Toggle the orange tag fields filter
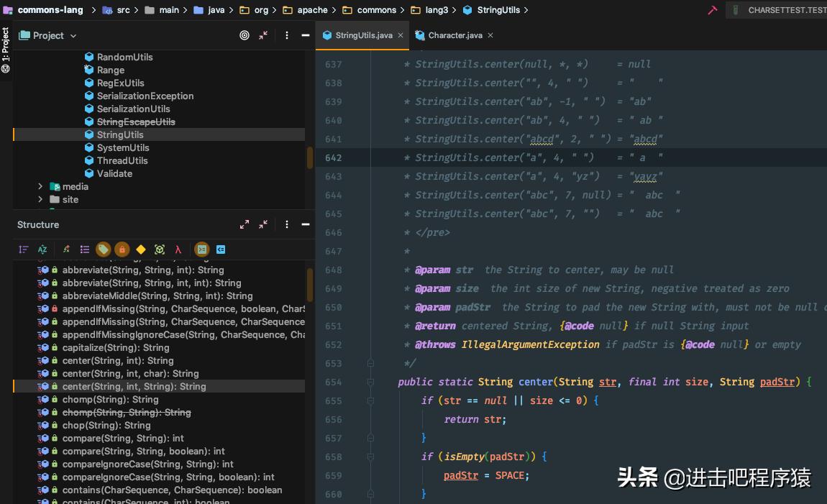 (104, 249)
